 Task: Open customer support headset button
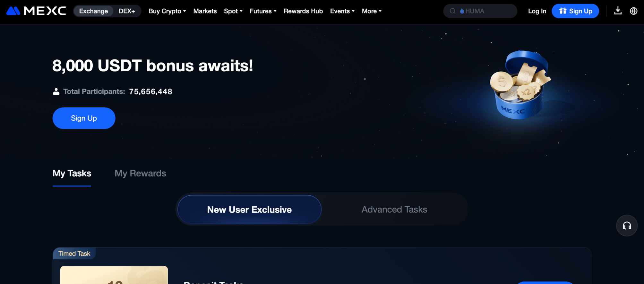(x=627, y=226)
